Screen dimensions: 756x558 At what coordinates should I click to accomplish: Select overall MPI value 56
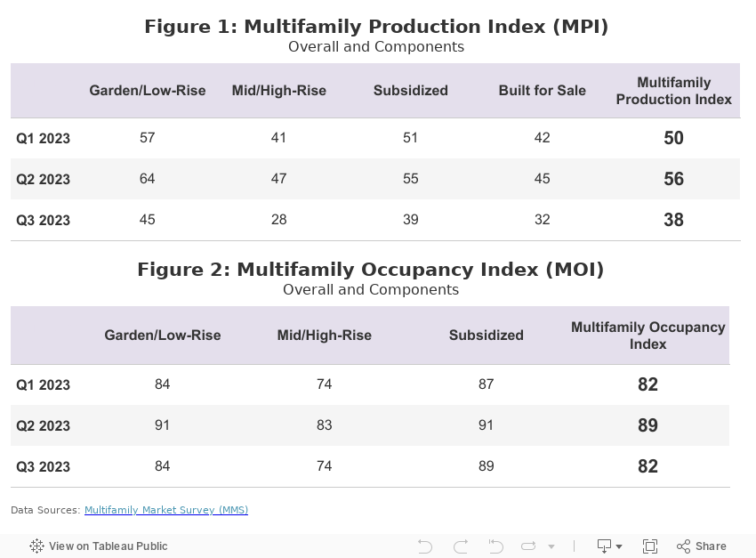pos(674,180)
